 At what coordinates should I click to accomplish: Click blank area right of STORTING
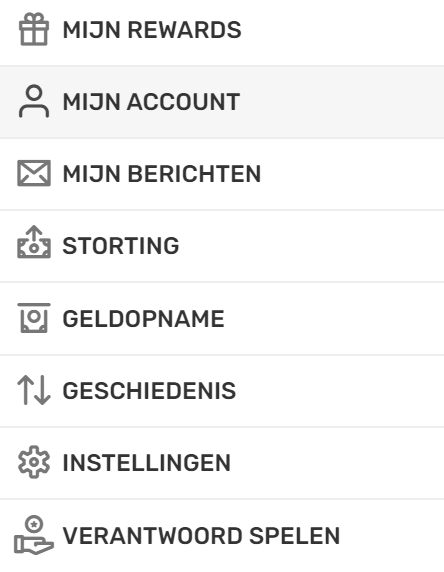[310, 246]
